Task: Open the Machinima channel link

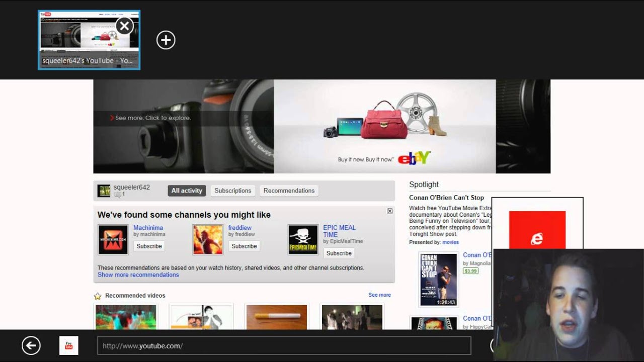Action: click(x=148, y=228)
